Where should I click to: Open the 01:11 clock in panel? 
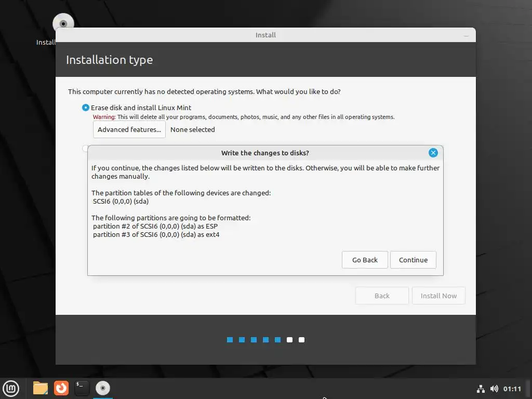[x=512, y=389]
